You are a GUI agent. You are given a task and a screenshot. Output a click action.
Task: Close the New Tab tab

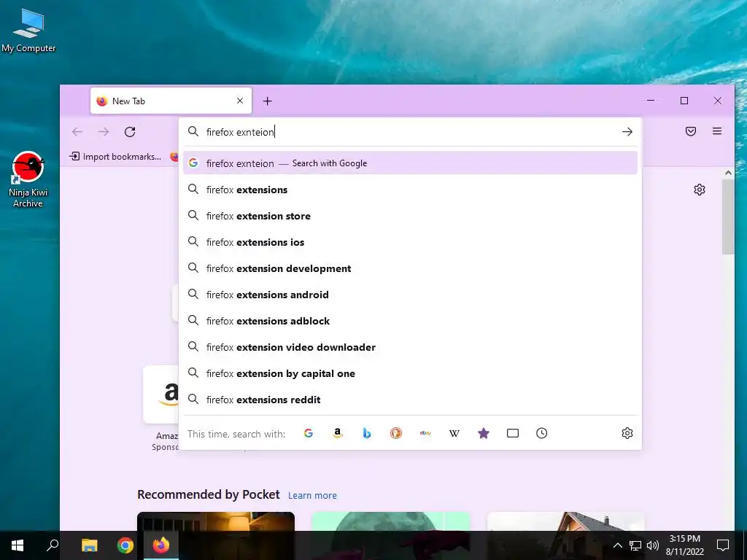240,101
